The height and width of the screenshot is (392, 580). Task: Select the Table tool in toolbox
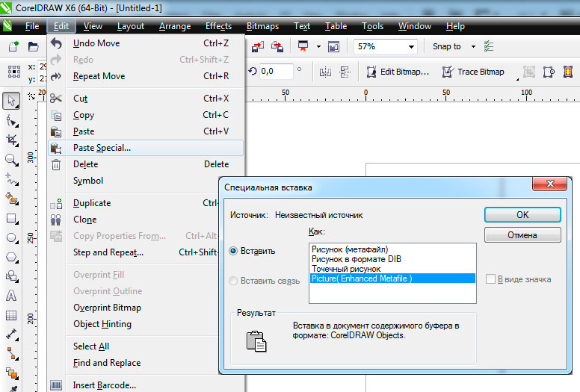pyautogui.click(x=11, y=315)
